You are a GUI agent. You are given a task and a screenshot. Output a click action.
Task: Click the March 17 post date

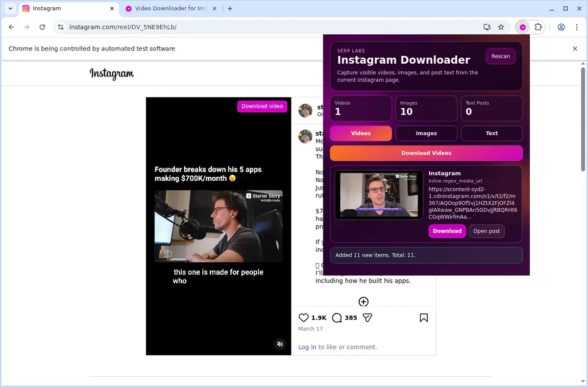click(x=311, y=329)
